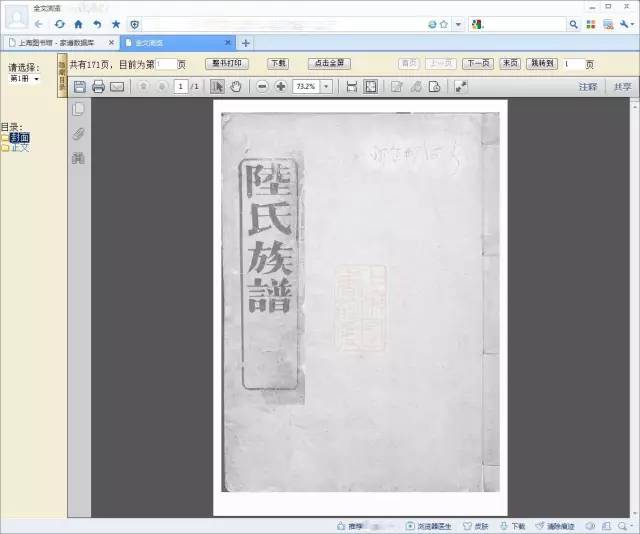Open the zoom percentage dropdown arrow
The height and width of the screenshot is (534, 640).
click(x=326, y=87)
